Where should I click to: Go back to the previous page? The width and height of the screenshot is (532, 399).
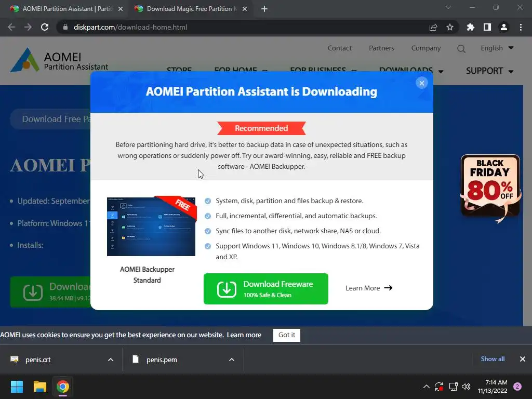click(x=11, y=27)
